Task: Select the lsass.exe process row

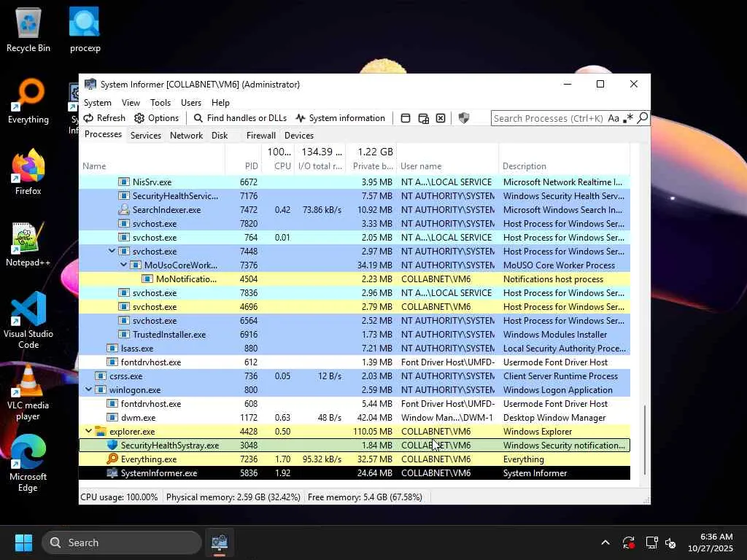Action: tap(355, 348)
